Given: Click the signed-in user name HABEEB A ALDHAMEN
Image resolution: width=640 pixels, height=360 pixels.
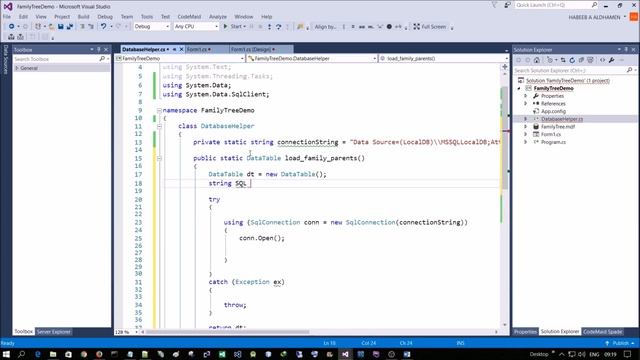Looking at the screenshot, I should (x=594, y=17).
